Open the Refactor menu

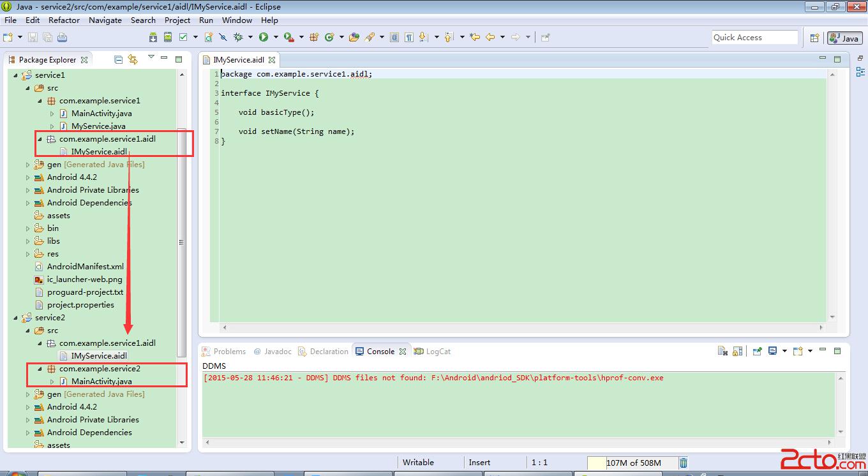[x=64, y=20]
